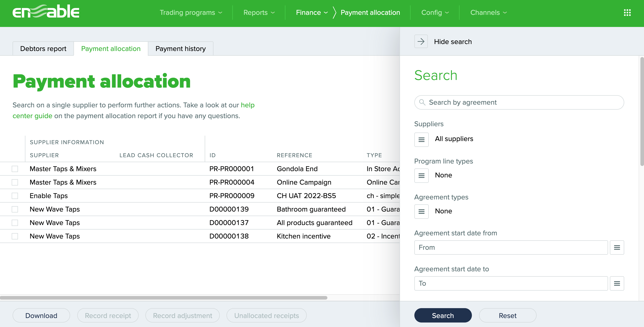Click the CH UAT 2022-BS5 reference

(x=306, y=196)
